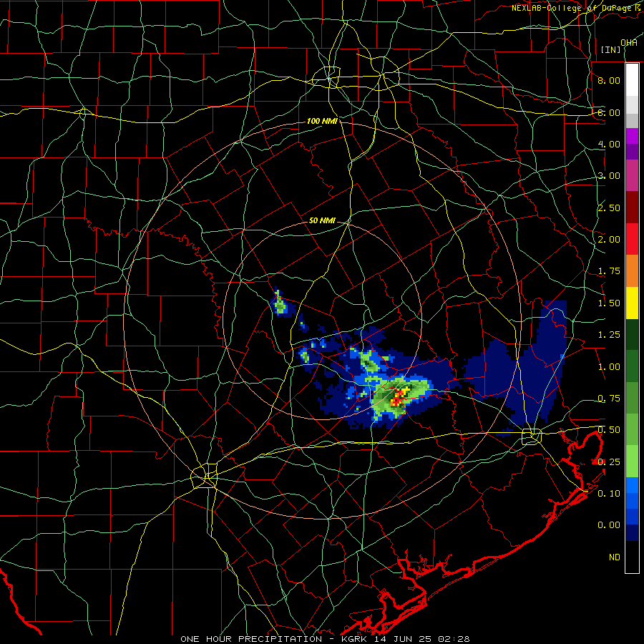Select the 1.25 legend value
644x644 pixels.
609,335
